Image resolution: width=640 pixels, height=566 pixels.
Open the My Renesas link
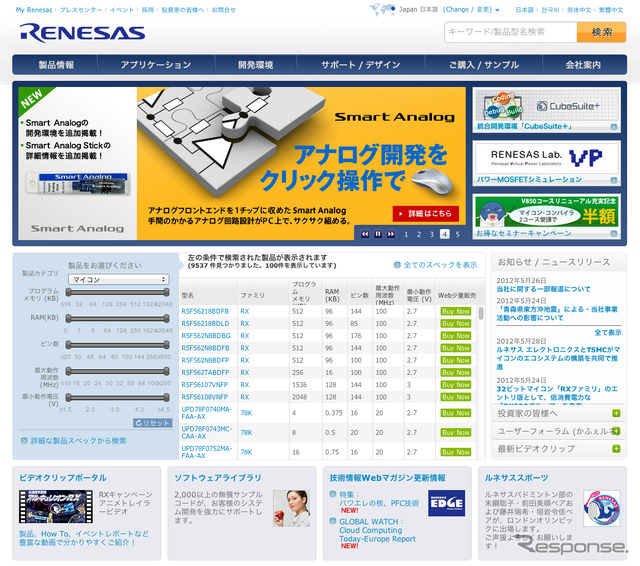tap(34, 10)
